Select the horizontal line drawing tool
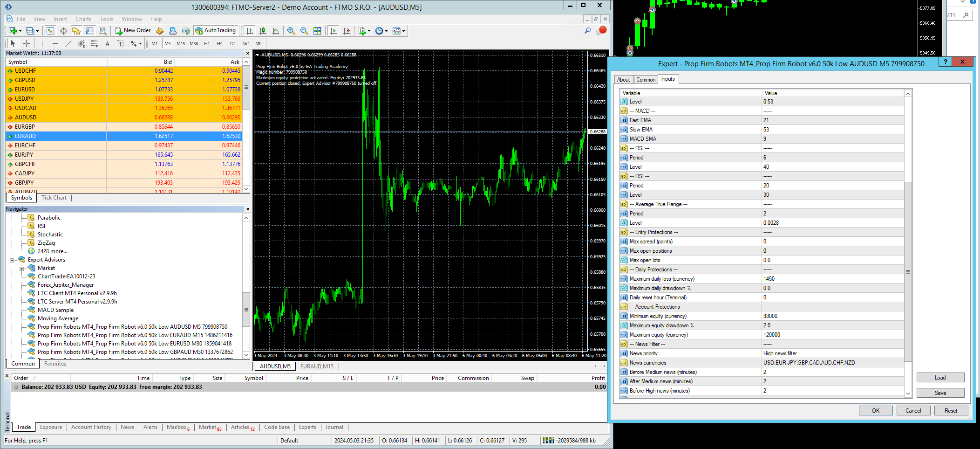 55,43
